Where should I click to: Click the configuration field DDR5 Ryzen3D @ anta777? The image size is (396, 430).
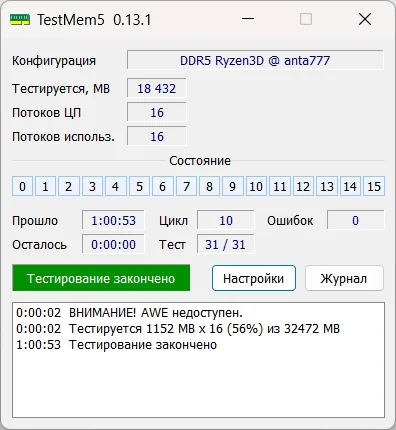click(255, 60)
